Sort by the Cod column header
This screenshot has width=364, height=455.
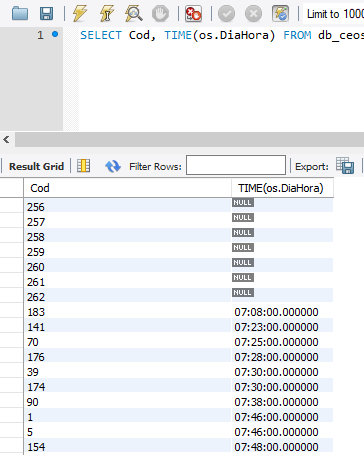[127, 188]
